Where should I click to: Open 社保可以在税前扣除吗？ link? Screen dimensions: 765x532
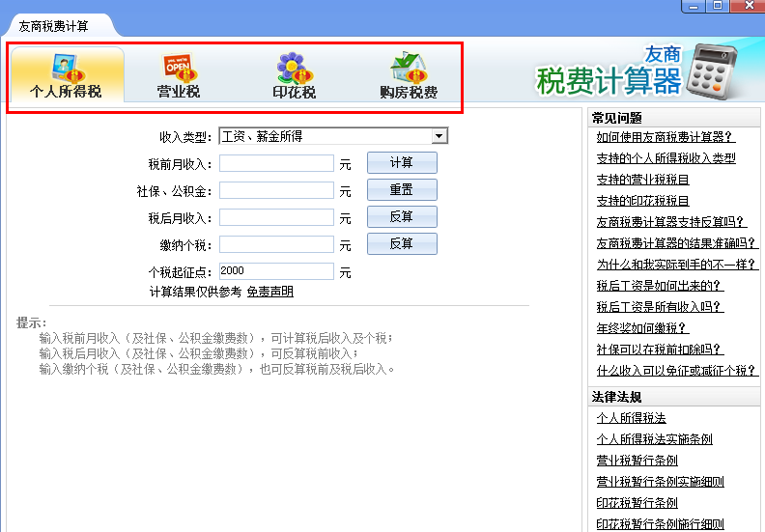660,350
